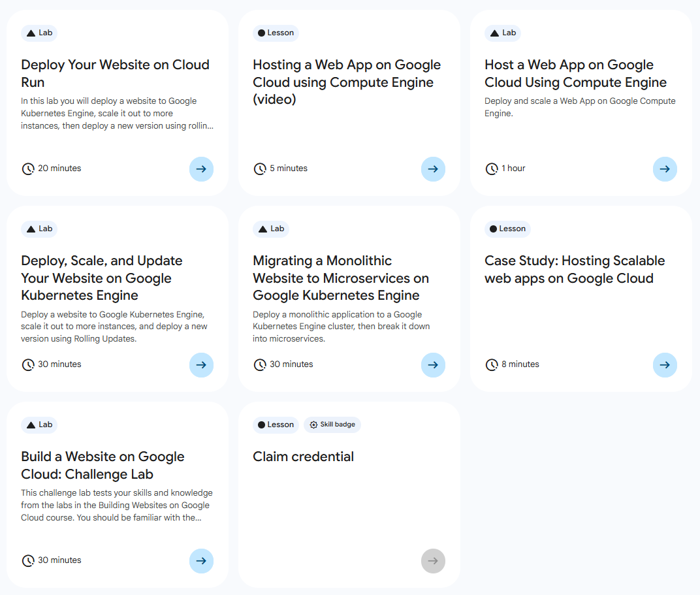Click clock icon beside 8 minutes
The width and height of the screenshot is (700, 595).
coord(492,364)
